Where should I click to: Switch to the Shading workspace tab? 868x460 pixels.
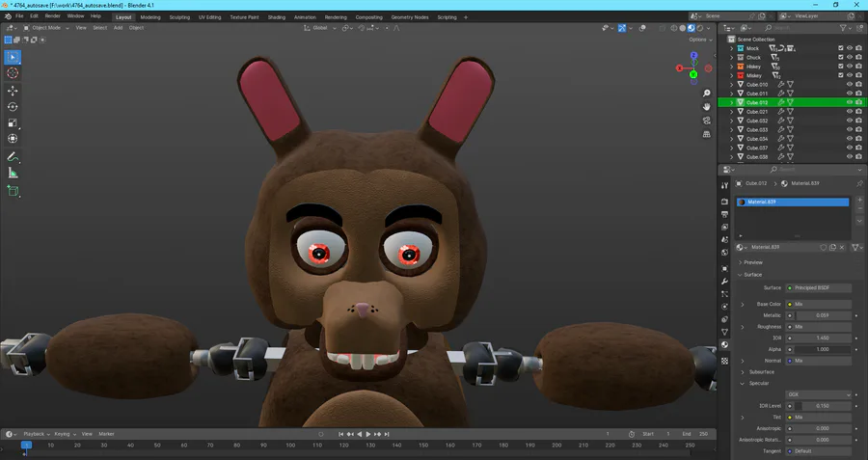click(x=276, y=17)
